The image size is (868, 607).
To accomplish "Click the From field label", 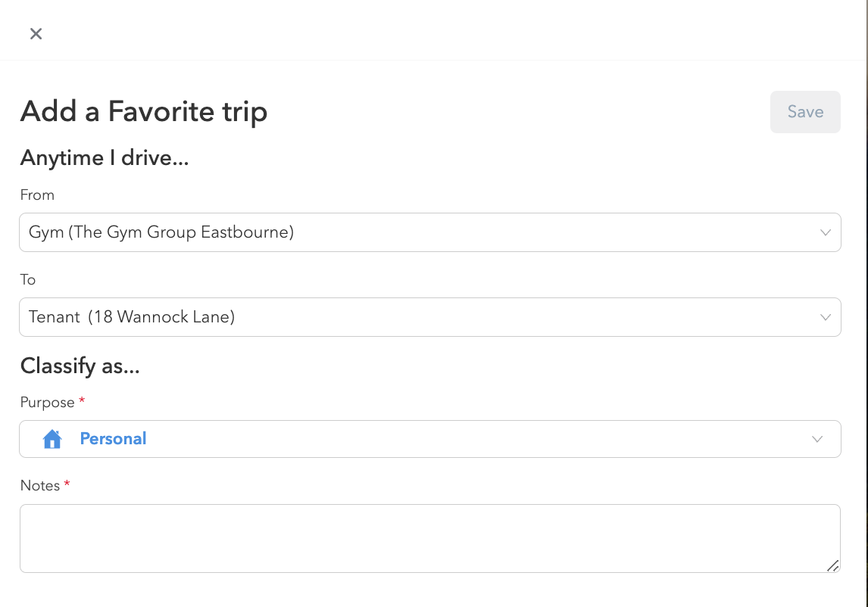I will coord(37,195).
